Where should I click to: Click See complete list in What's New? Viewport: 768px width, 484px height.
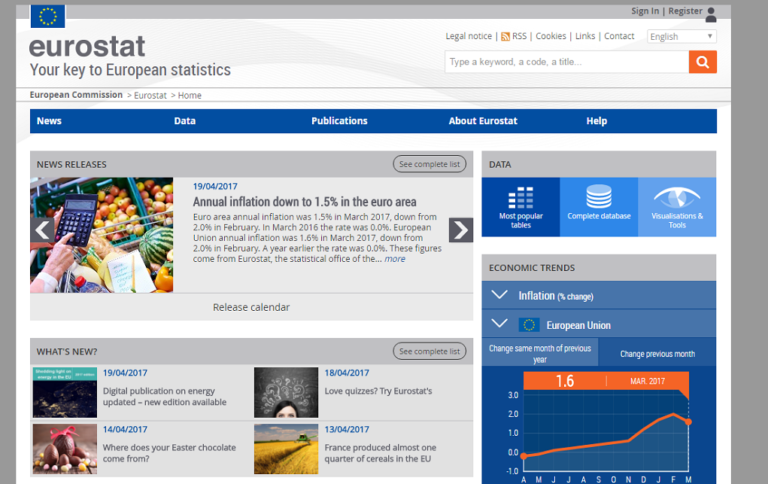click(430, 351)
